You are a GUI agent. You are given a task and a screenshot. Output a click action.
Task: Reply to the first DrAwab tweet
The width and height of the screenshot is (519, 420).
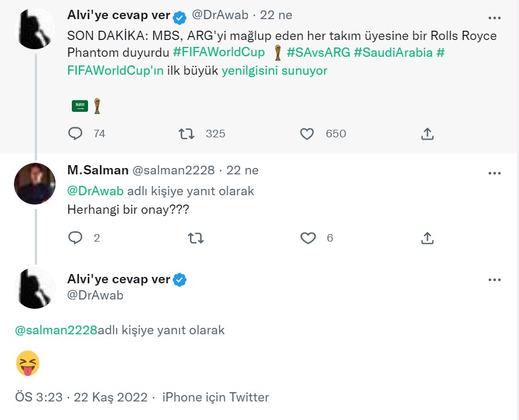[76, 134]
